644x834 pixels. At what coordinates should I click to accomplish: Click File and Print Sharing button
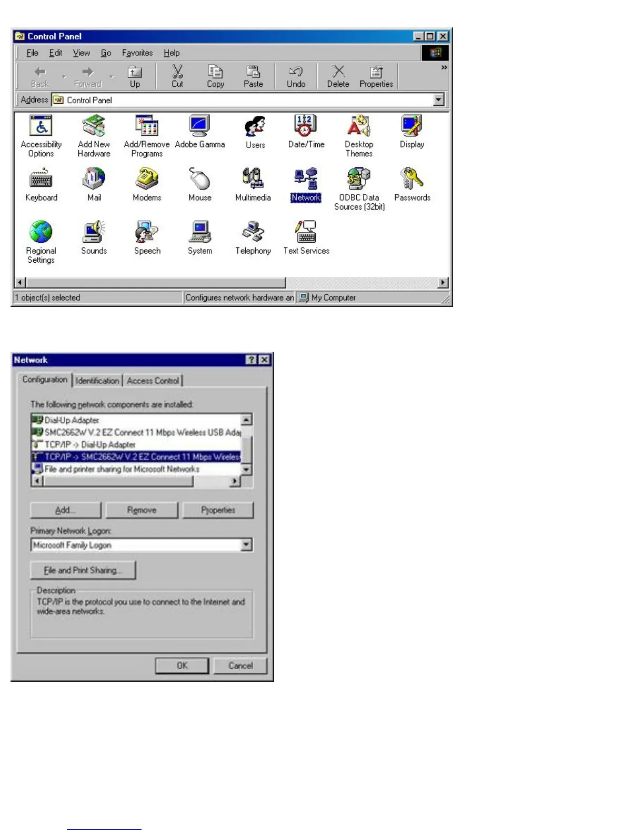[x=83, y=570]
